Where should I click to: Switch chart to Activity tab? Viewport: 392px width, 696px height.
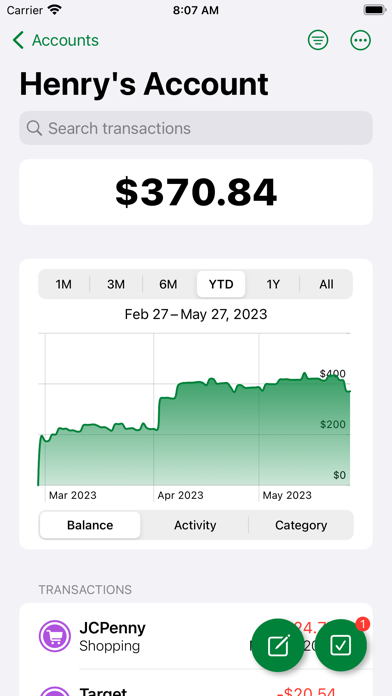(195, 525)
